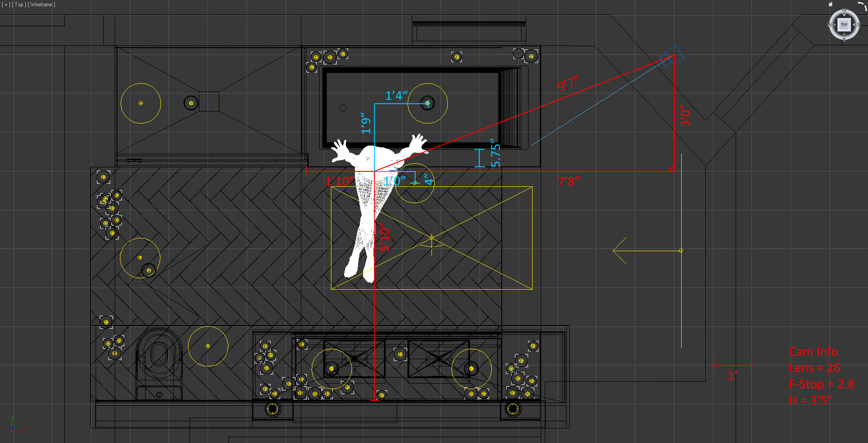Image resolution: width=868 pixels, height=443 pixels.
Task: Select the TOP face of the ViewCube
Action: coord(844,25)
